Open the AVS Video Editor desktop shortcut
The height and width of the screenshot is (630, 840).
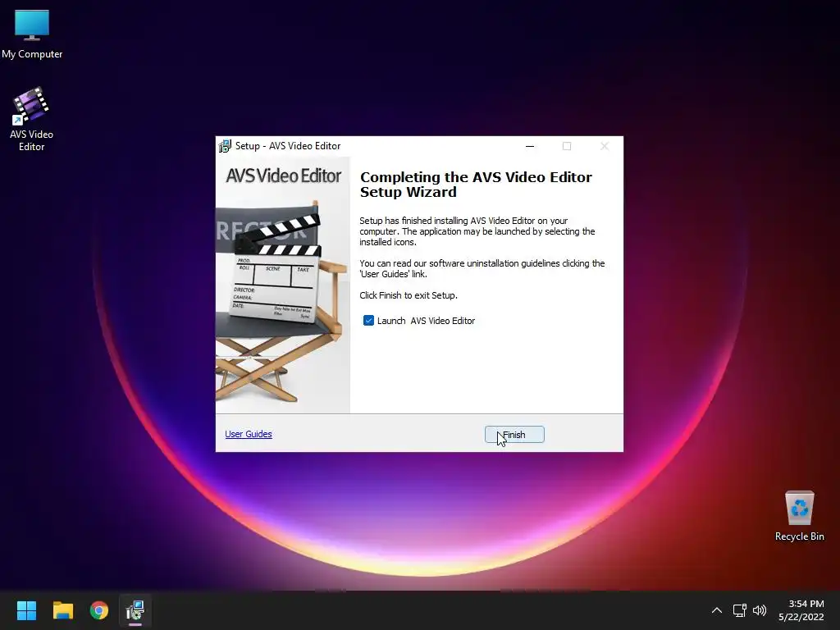pyautogui.click(x=31, y=119)
